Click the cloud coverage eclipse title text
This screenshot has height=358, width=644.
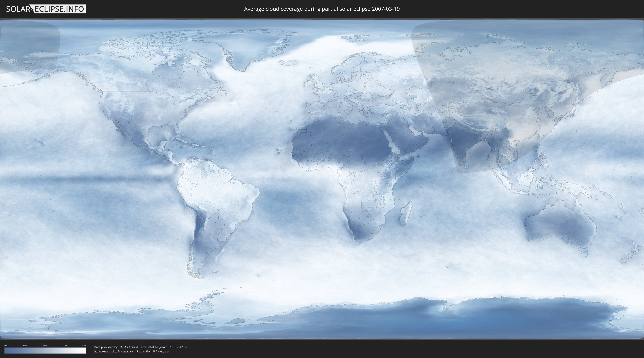(x=322, y=9)
